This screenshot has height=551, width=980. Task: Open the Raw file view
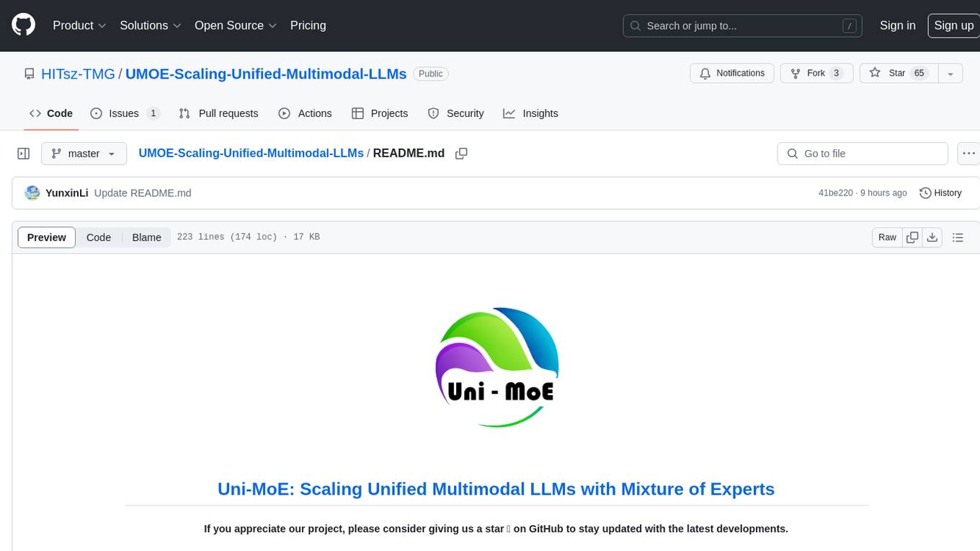(x=887, y=237)
